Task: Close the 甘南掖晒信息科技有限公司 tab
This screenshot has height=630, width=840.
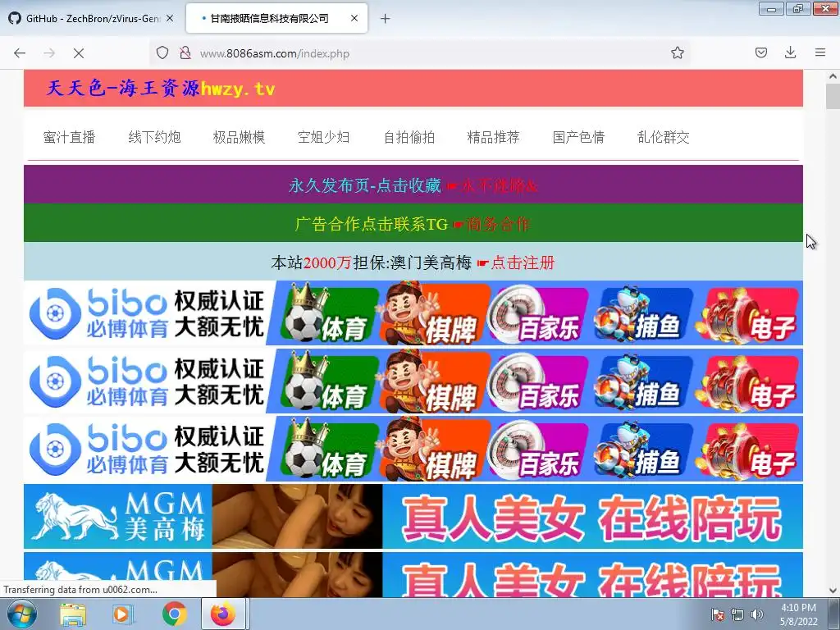Action: point(354,18)
